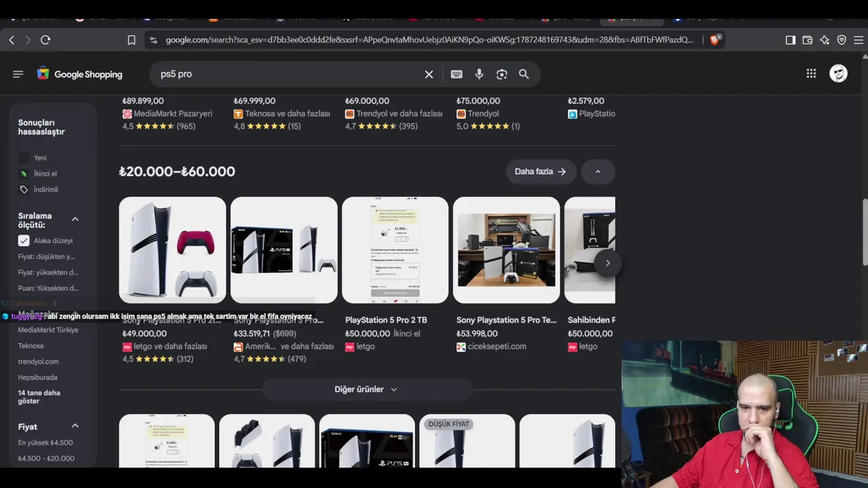Open the Google apps grid

pyautogui.click(x=811, y=74)
